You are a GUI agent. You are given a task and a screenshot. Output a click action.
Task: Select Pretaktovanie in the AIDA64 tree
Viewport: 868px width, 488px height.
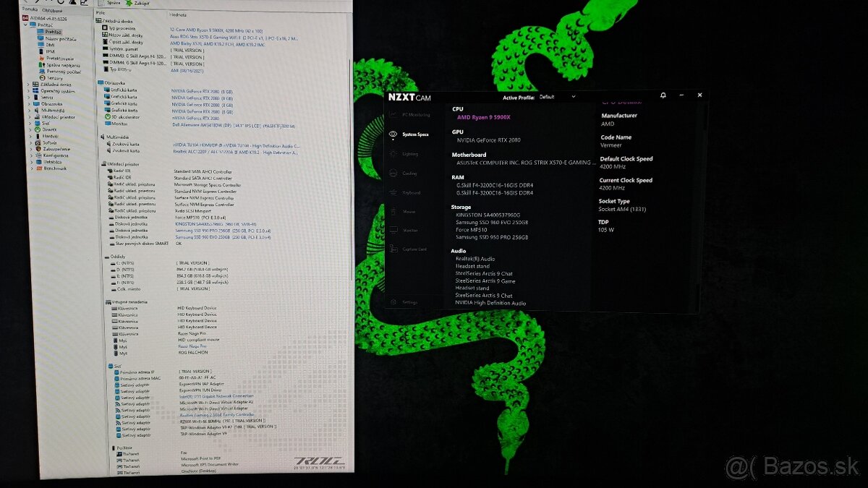55,58
